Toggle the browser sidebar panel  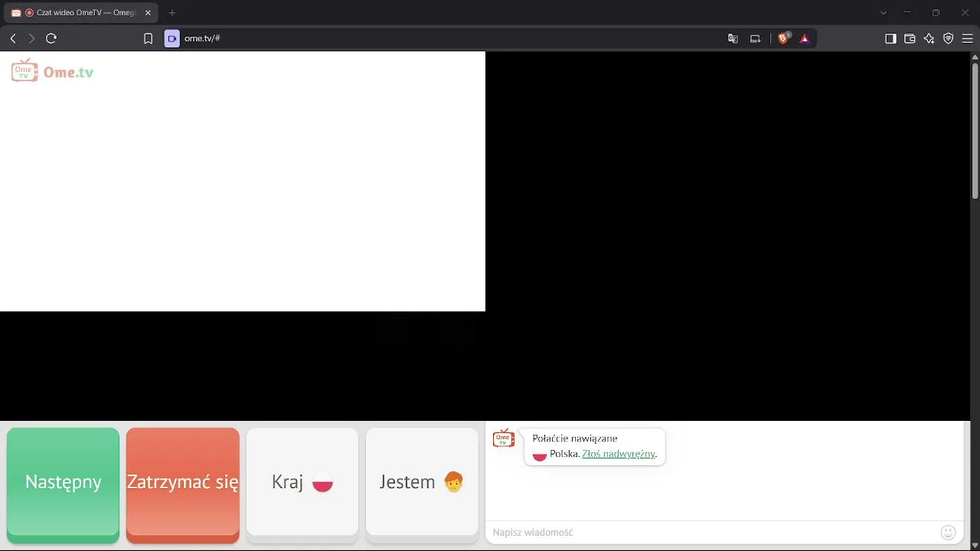point(890,38)
